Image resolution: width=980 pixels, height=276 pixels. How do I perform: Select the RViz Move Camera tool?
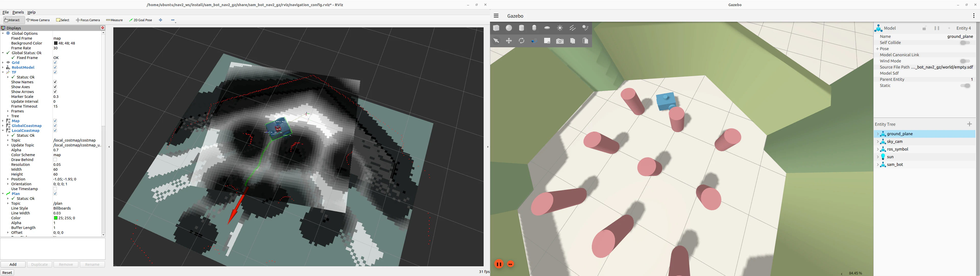pyautogui.click(x=38, y=20)
